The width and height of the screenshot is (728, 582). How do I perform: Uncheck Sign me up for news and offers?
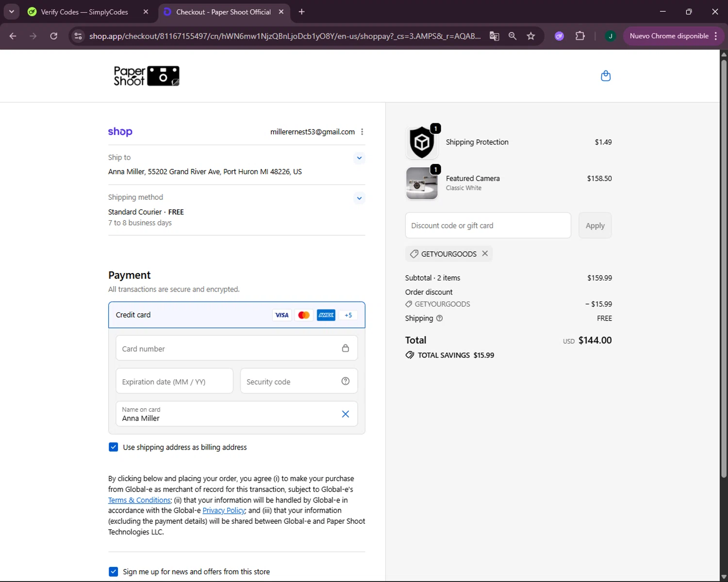[x=113, y=571]
